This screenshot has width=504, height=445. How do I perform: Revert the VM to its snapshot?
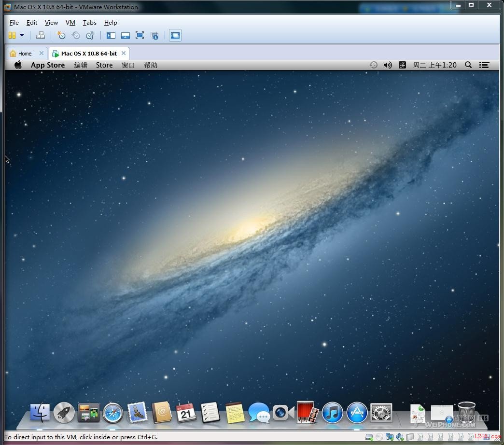pos(75,35)
